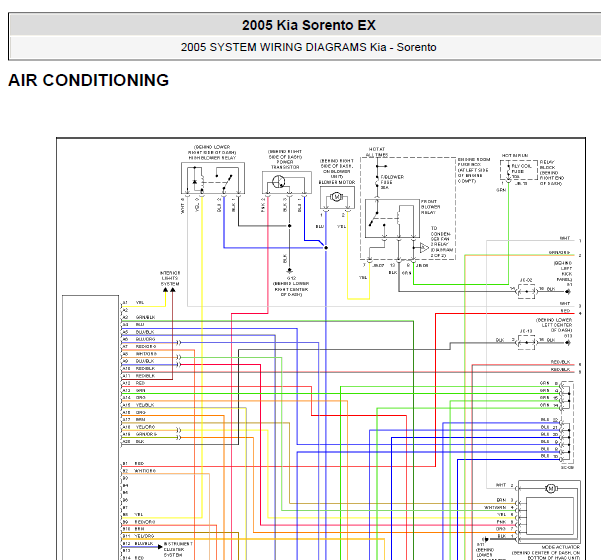
Task: Click the "ENGINE ROOM FUSE BOX" label
Action: [474, 162]
